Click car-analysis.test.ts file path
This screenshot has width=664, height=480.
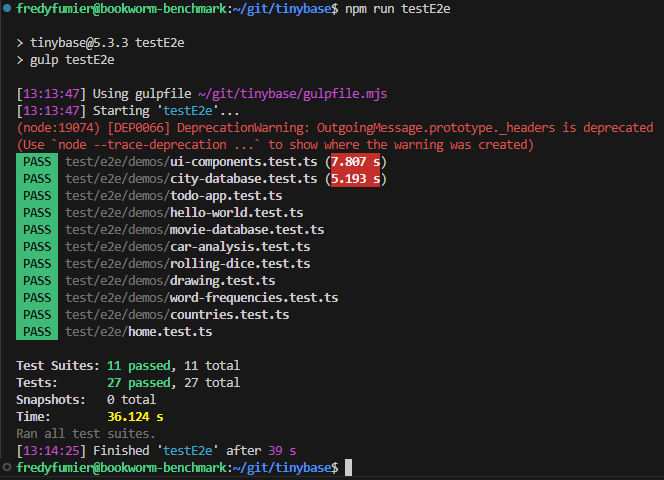[188, 247]
